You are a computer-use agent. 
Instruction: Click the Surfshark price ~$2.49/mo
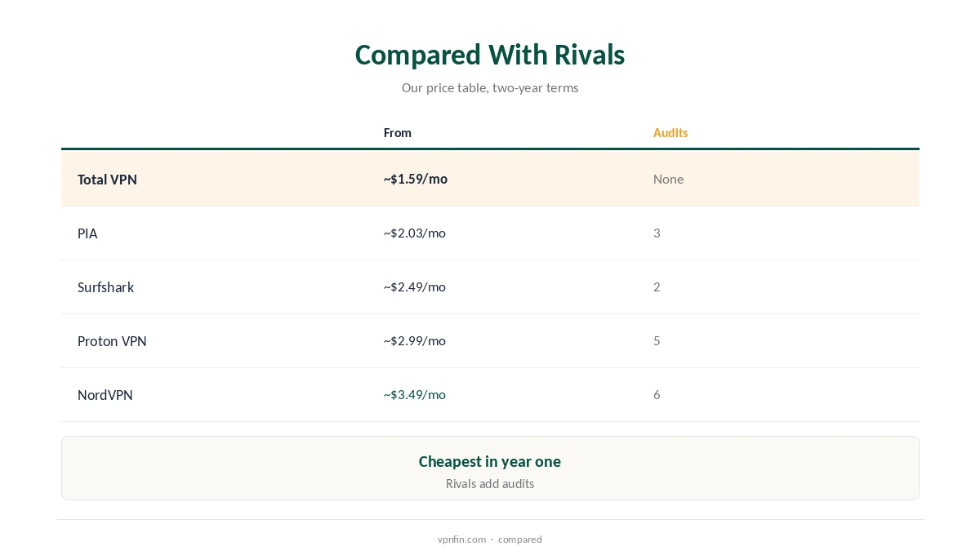click(x=415, y=287)
